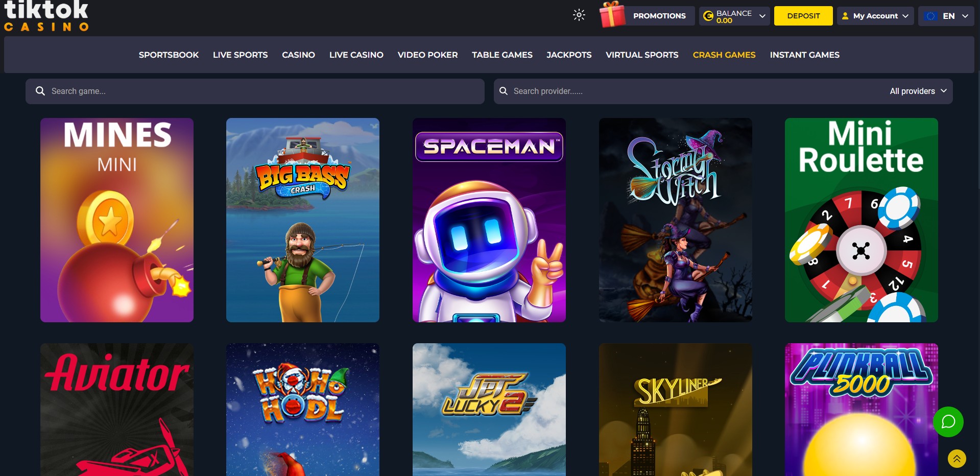This screenshot has width=980, height=476.
Task: Toggle the light theme sun icon
Action: coord(579,15)
